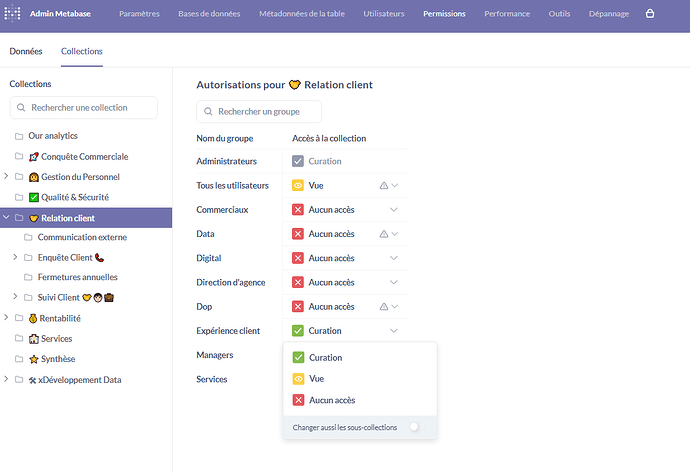690x473 pixels.
Task: Open the Performance section
Action: tap(507, 14)
